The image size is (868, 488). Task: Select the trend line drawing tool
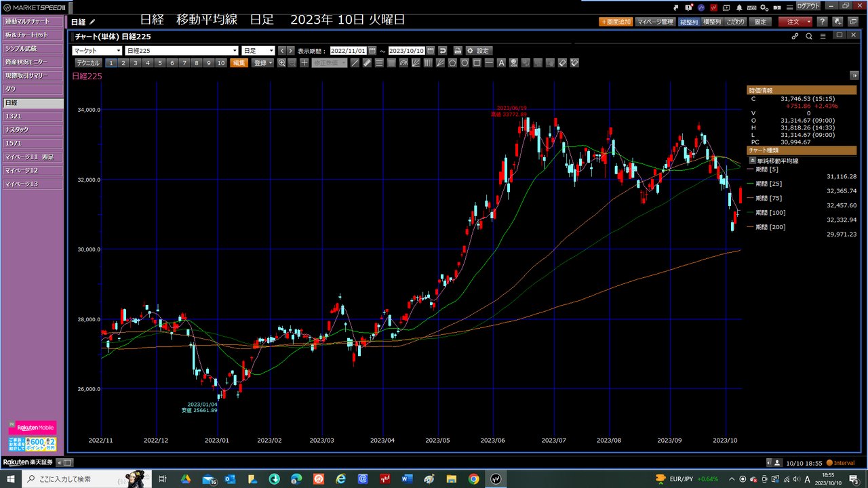pos(355,63)
